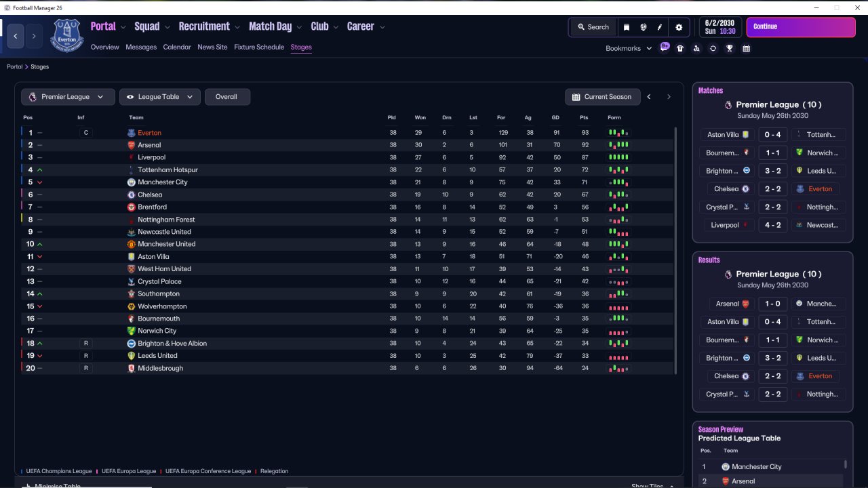Click the Arsenal 1 - 0 score in Results

(x=772, y=304)
